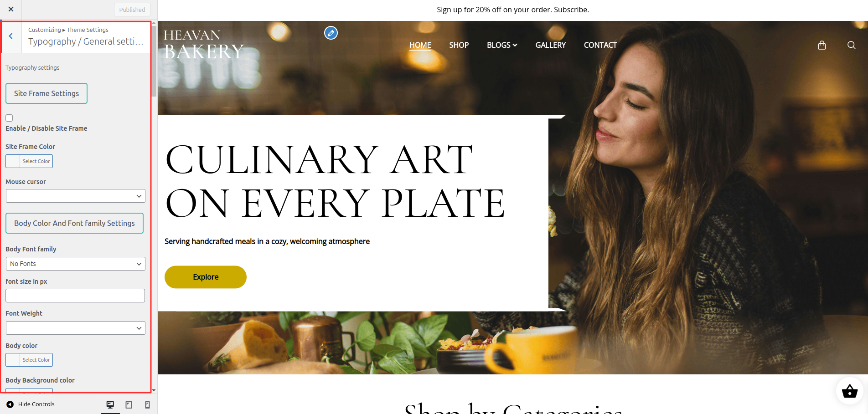Open the shopping bag cart icon
This screenshot has height=414, width=868.
pyautogui.click(x=822, y=45)
